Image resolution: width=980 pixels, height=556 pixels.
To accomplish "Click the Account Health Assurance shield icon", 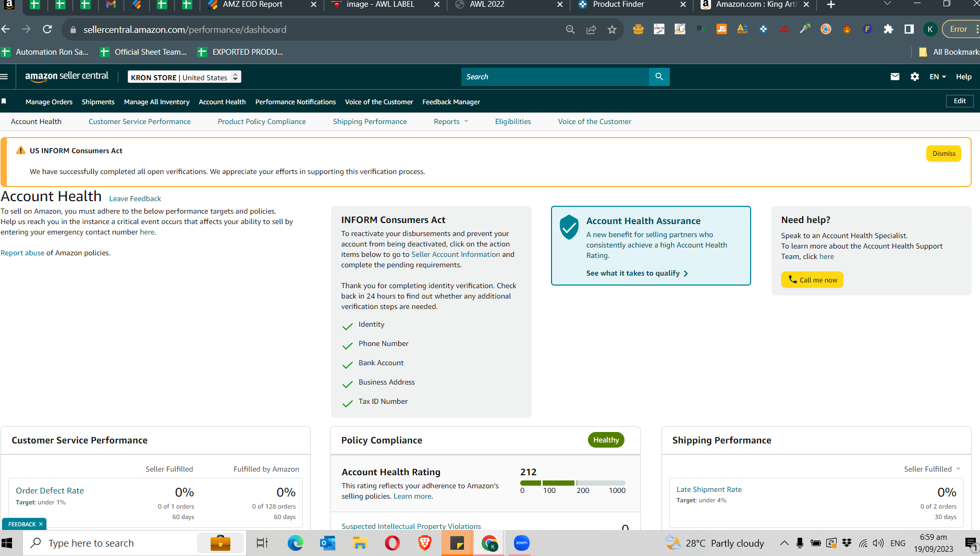I will click(x=569, y=227).
